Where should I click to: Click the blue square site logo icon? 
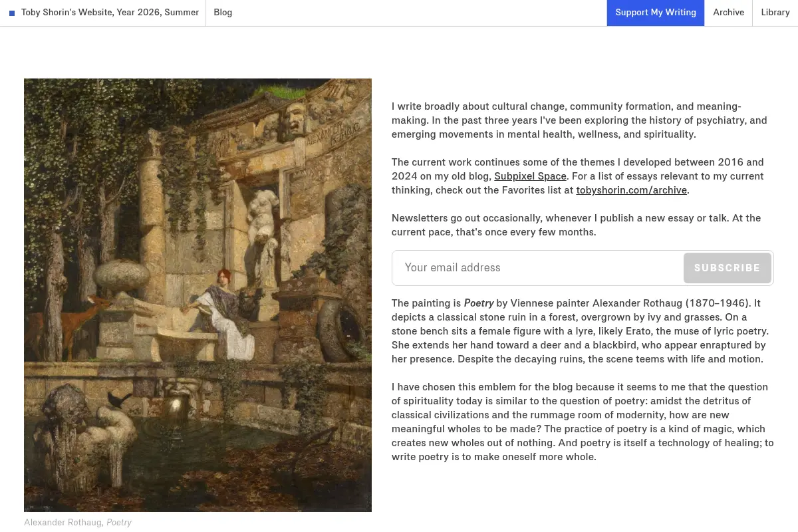coord(12,13)
